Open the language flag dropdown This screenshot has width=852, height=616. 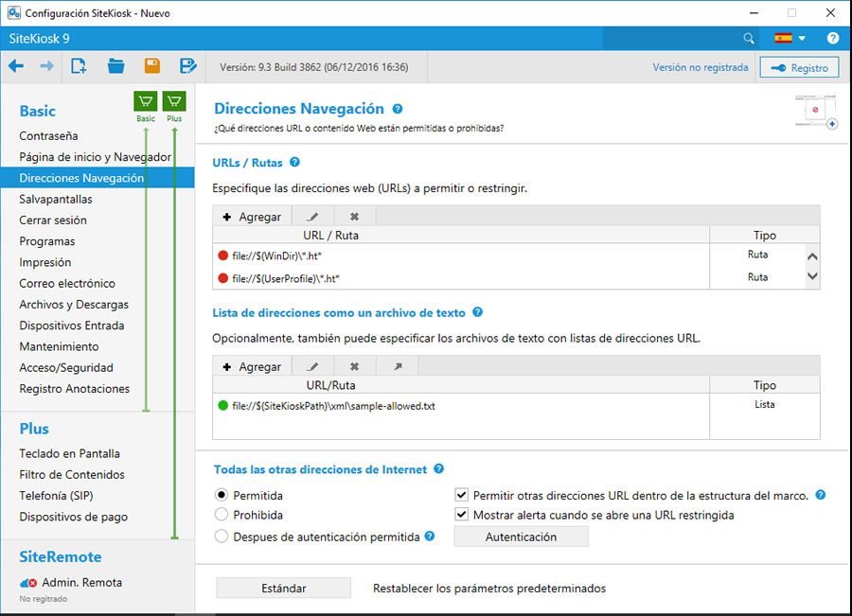pyautogui.click(x=790, y=39)
